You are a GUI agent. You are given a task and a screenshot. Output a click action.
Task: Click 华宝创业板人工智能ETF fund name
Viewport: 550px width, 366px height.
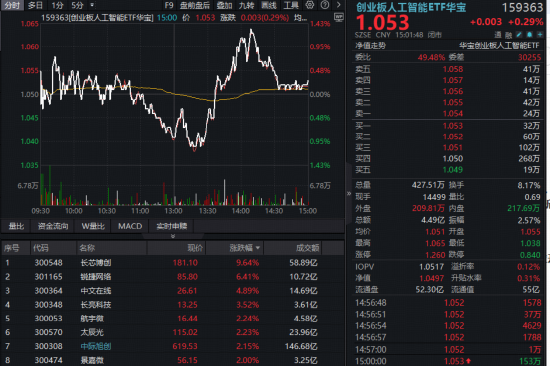[x=499, y=46]
